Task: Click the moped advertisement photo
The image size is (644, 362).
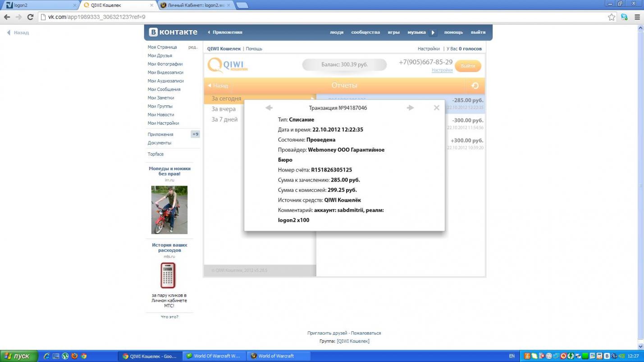Action: click(x=169, y=210)
